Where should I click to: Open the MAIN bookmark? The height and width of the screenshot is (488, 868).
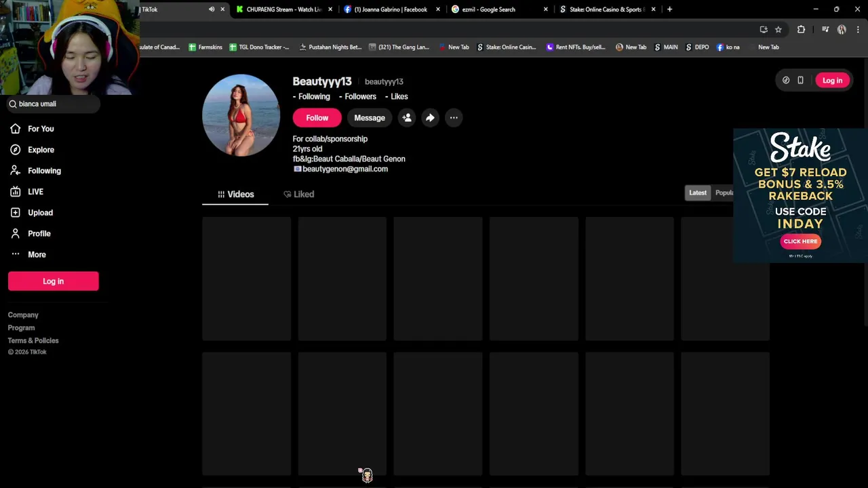point(666,47)
